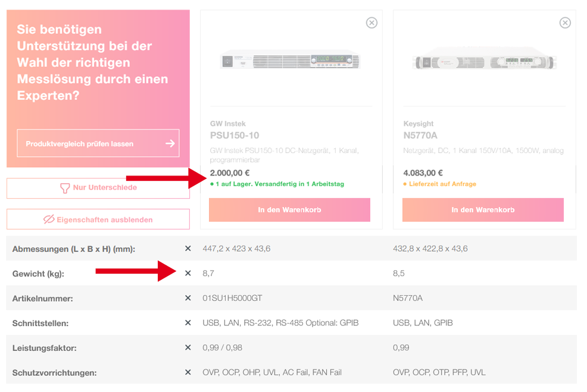Remove the PSU150-10 product from comparison

point(371,23)
